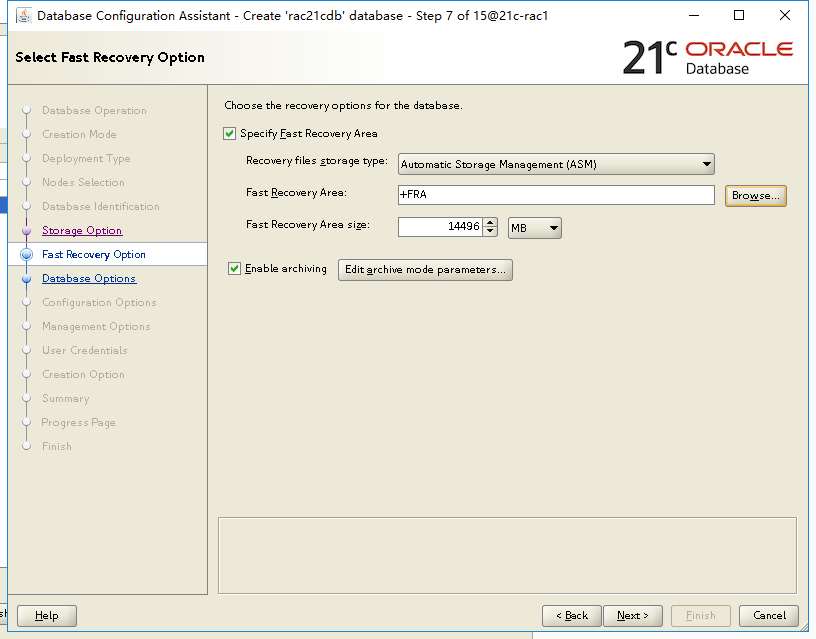The width and height of the screenshot is (816, 639).
Task: Decrease Fast Recovery Area size with down arrow
Action: click(490, 232)
